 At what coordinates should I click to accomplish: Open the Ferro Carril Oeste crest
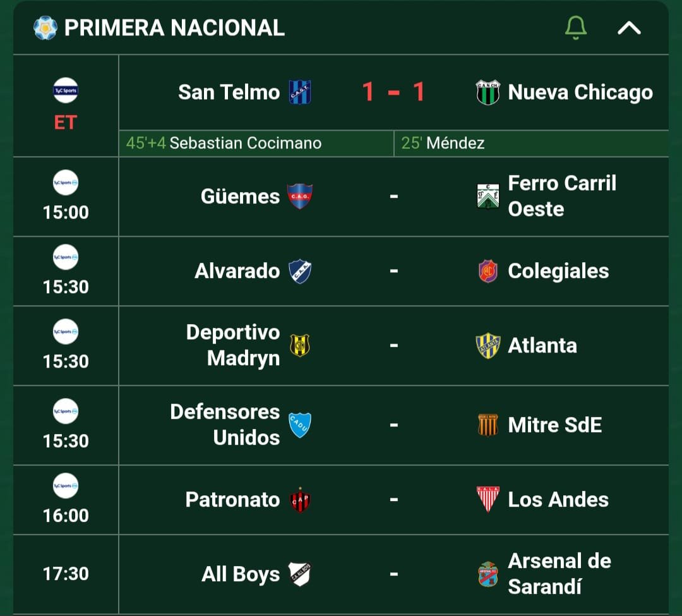(488, 196)
